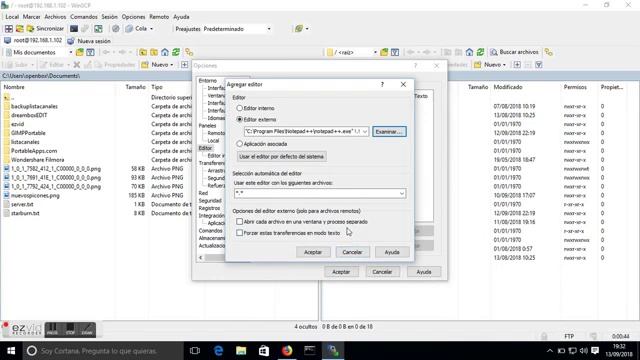Click the Sincronizar toolbar button
Viewport: 640px width, 360px height.
click(x=45, y=29)
